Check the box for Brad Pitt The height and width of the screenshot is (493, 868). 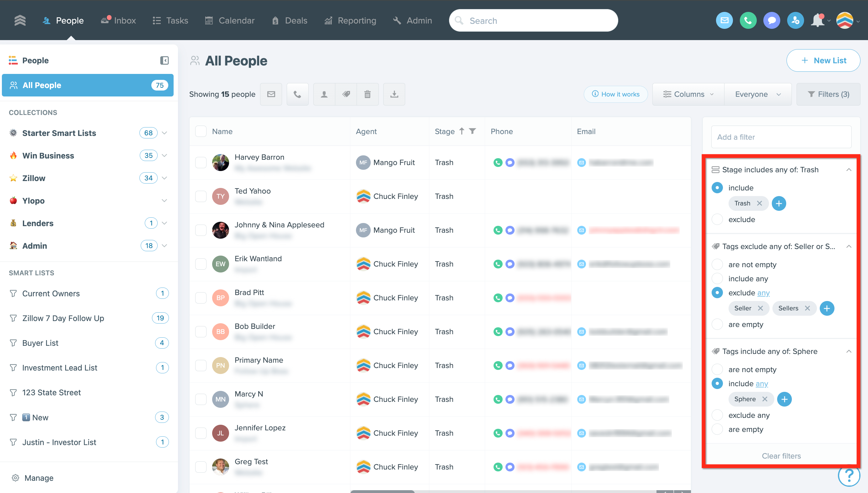(201, 298)
